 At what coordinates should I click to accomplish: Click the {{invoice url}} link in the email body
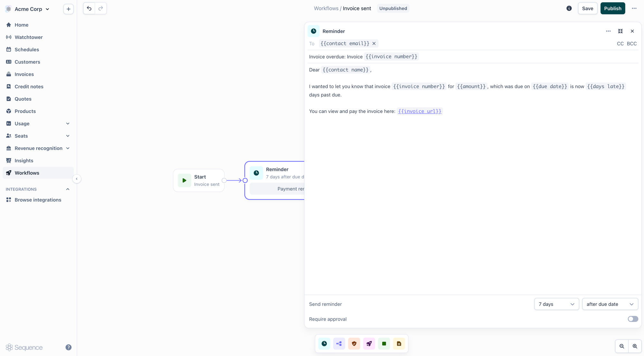click(420, 111)
